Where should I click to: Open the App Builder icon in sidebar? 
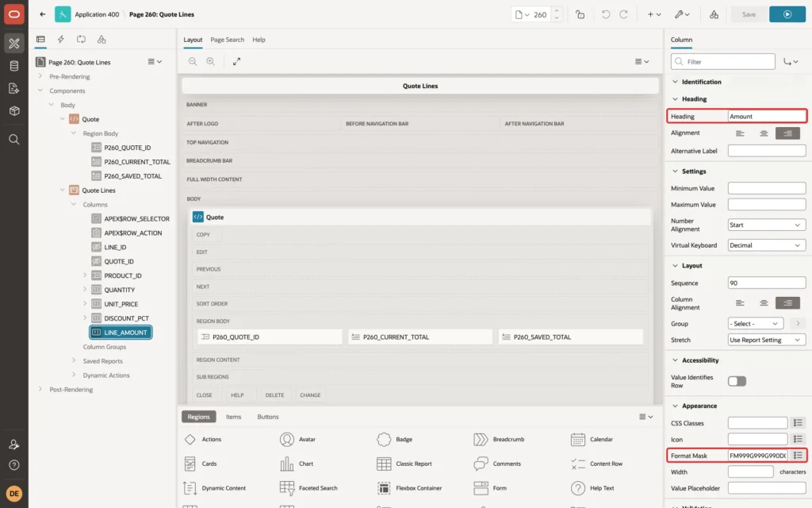pos(14,44)
